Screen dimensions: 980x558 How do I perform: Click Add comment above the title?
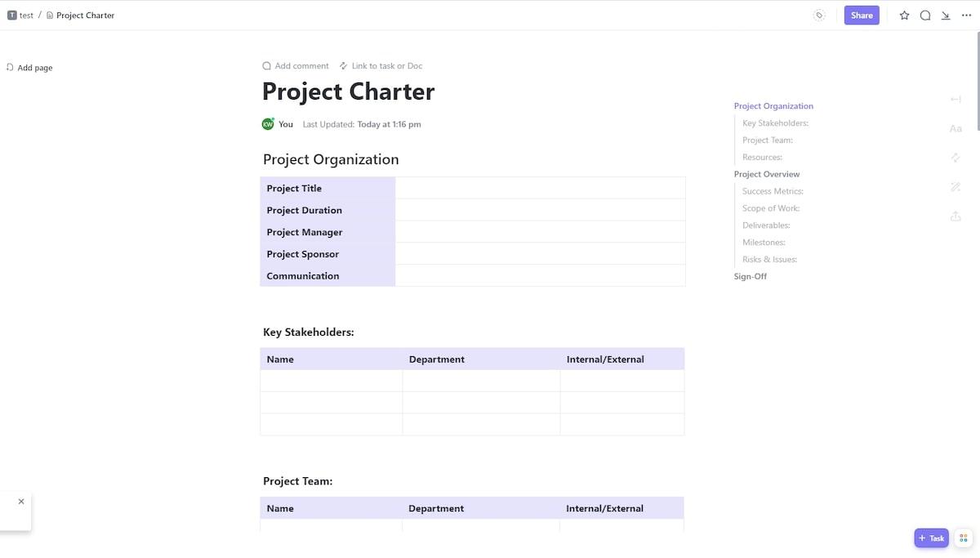[296, 66]
